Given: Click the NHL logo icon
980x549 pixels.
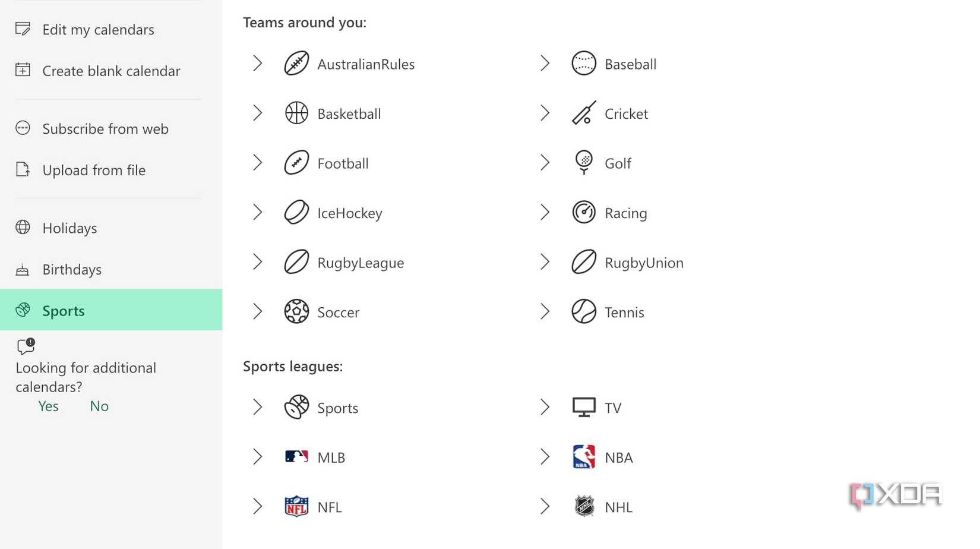Looking at the screenshot, I should [x=584, y=507].
